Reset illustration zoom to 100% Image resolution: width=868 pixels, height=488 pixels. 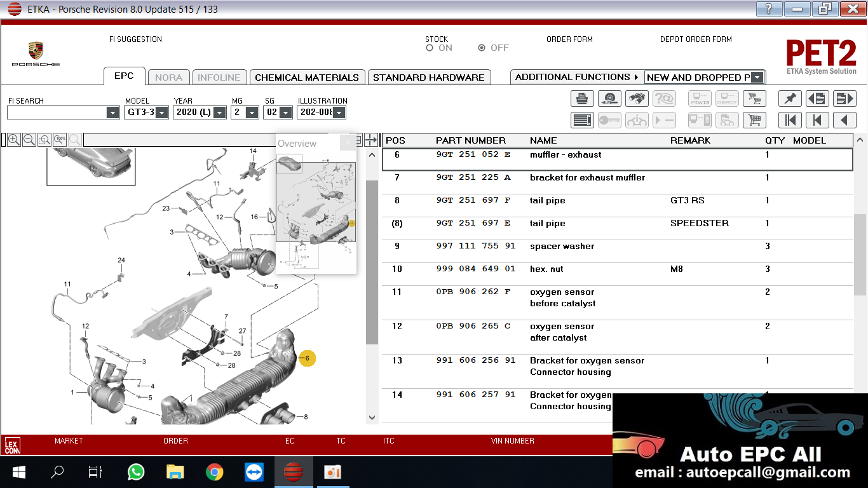click(60, 140)
